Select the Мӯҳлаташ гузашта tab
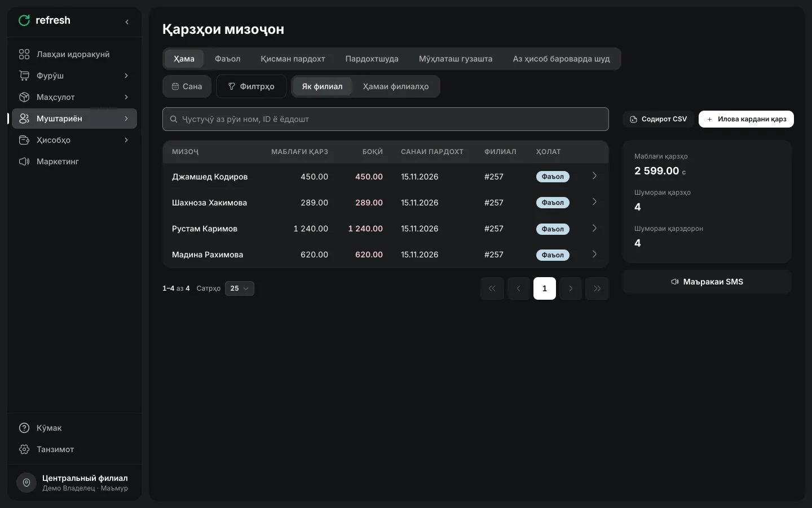The image size is (812, 508). (456, 59)
